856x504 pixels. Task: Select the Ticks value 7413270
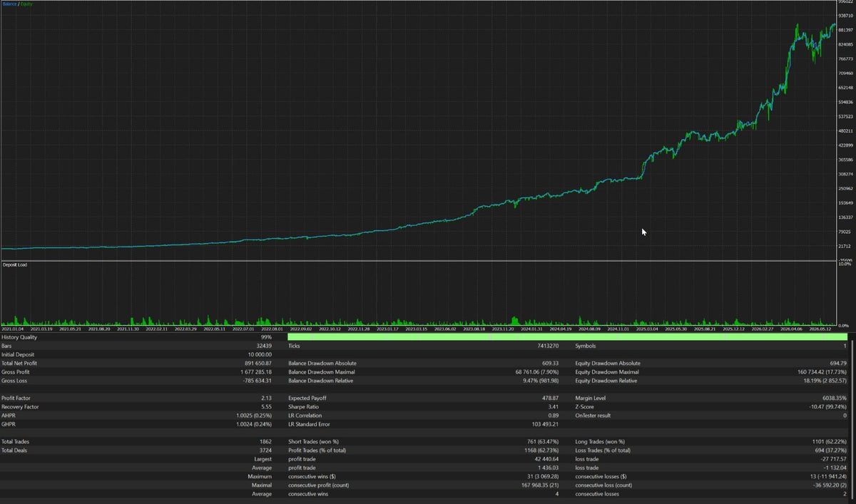pos(548,346)
